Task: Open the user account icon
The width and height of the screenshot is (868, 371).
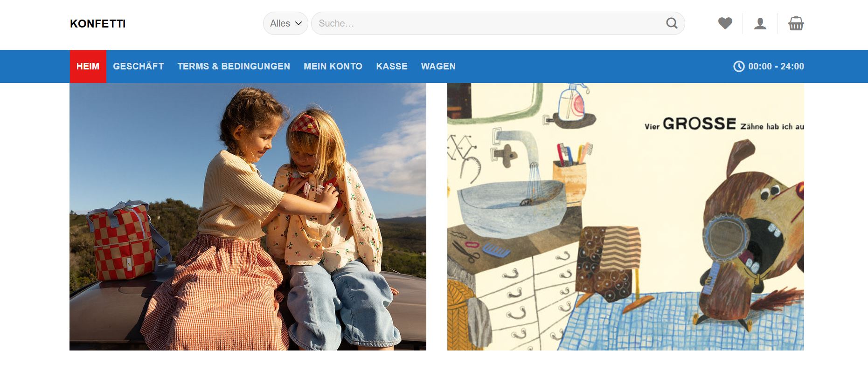Action: tap(760, 23)
